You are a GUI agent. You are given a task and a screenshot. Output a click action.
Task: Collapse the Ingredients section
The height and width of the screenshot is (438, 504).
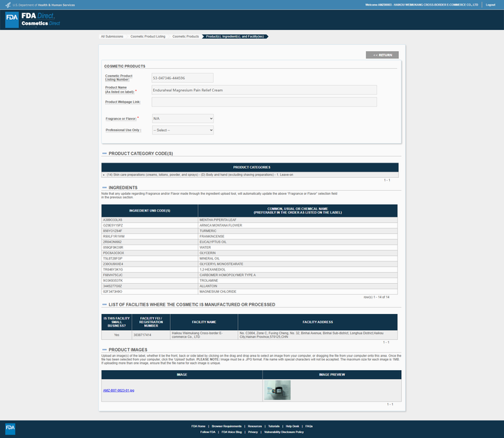[x=104, y=188]
